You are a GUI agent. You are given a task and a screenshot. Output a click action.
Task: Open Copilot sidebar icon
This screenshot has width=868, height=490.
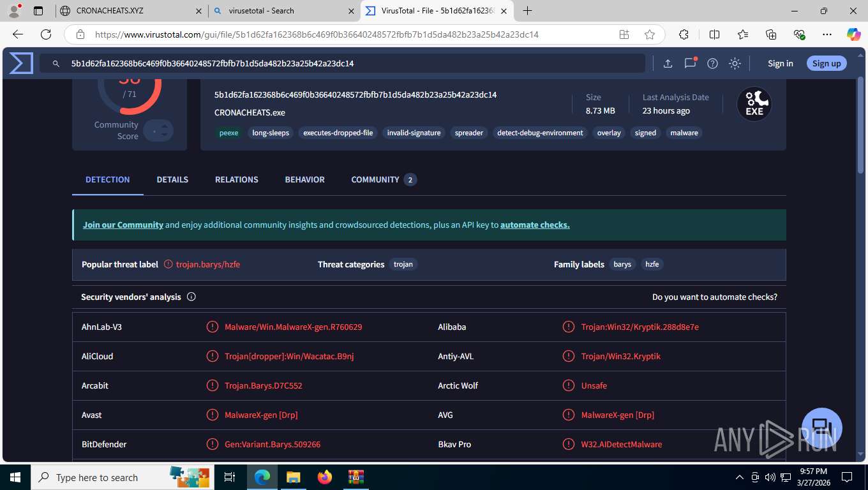coord(854,34)
